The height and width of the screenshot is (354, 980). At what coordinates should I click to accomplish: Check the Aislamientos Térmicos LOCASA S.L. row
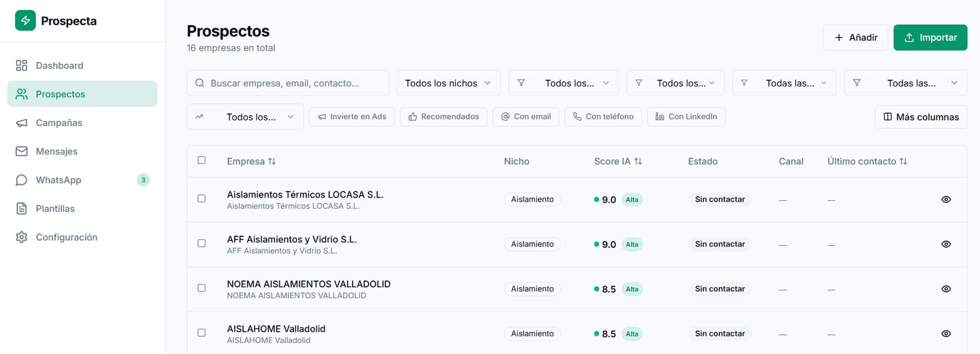[201, 198]
